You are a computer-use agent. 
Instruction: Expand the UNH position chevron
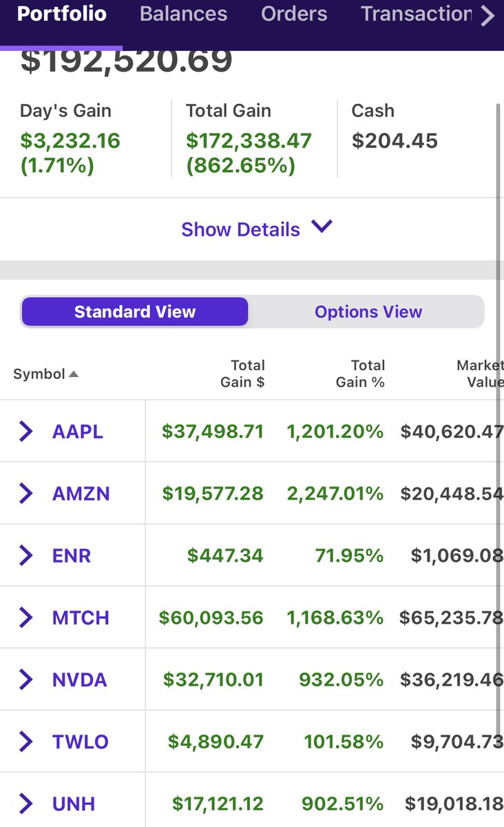click(x=25, y=804)
